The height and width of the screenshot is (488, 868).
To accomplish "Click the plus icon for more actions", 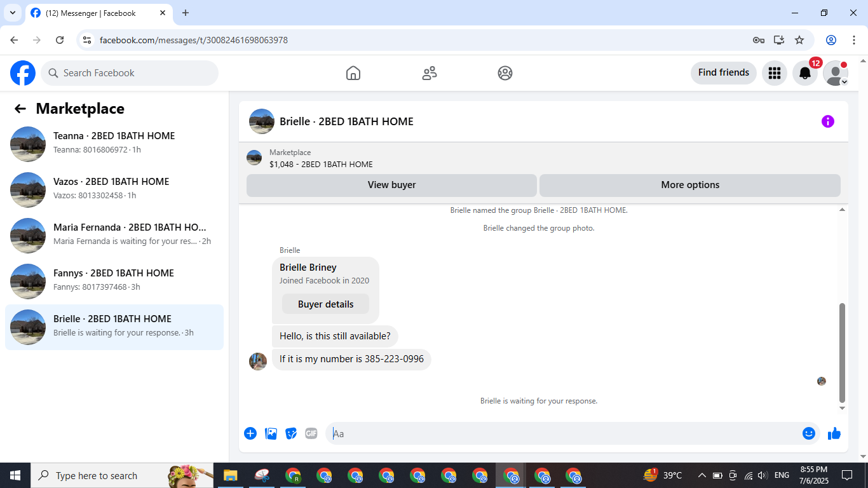I will [250, 433].
